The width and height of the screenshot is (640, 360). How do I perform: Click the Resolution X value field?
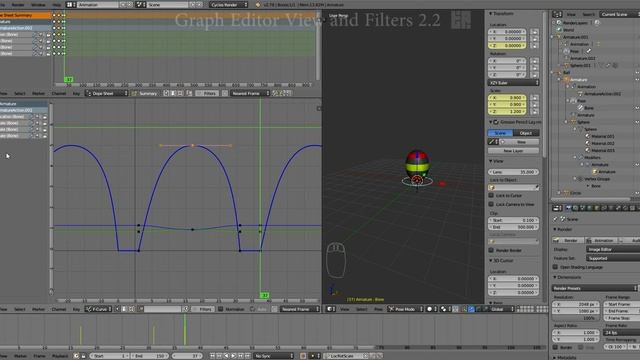(576, 304)
